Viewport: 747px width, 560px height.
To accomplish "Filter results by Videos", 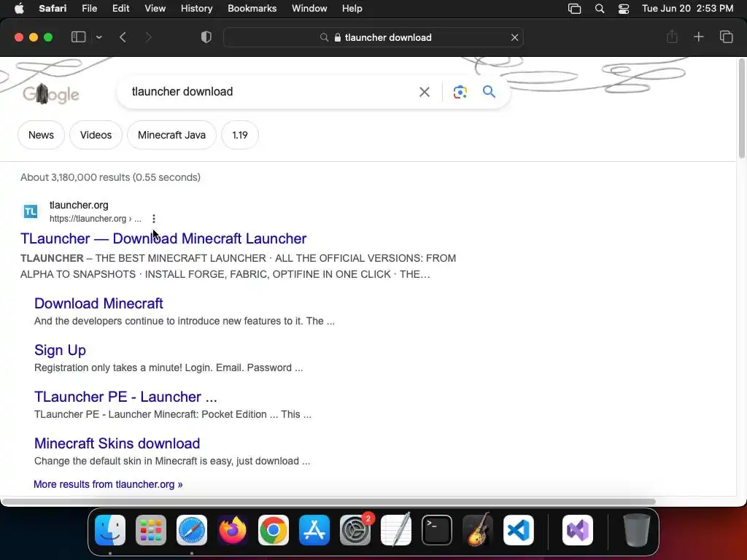I will tap(96, 135).
